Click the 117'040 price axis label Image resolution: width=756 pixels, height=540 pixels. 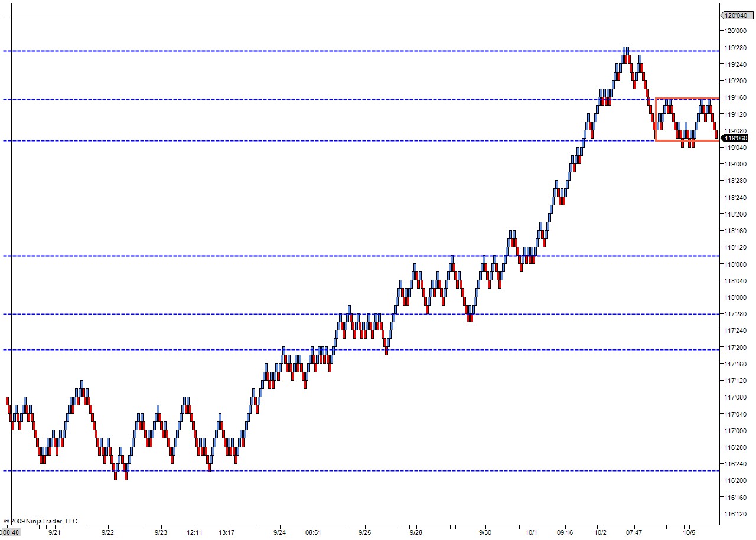737,414
